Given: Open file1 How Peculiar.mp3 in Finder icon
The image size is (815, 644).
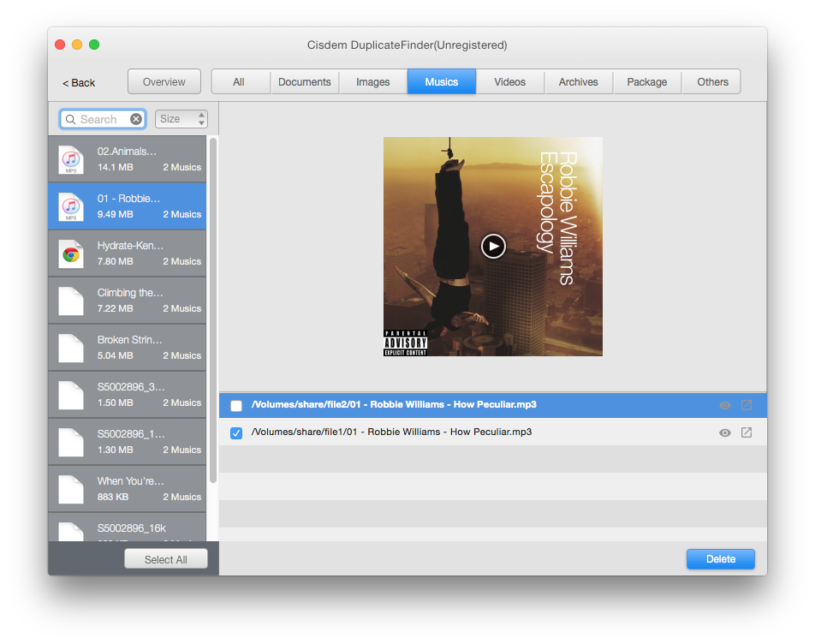Looking at the screenshot, I should [747, 432].
